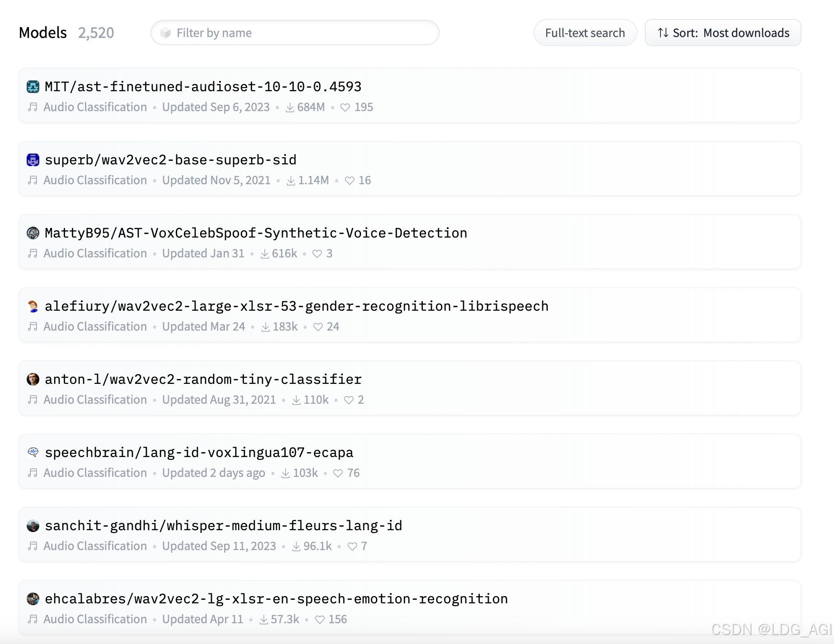This screenshot has height=644, width=834.
Task: Click the 2,520 model count
Action: point(96,33)
